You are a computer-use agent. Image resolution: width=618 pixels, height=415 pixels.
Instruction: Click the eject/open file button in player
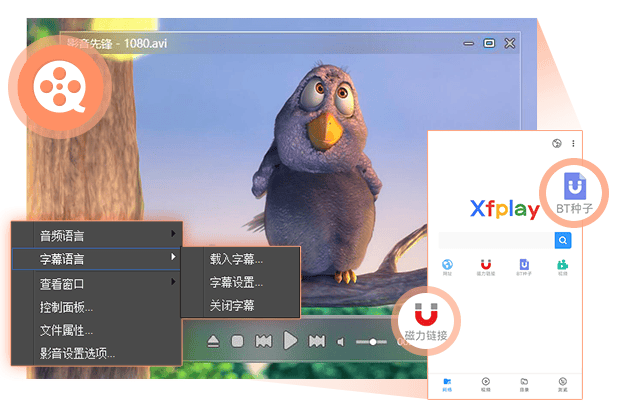213,341
